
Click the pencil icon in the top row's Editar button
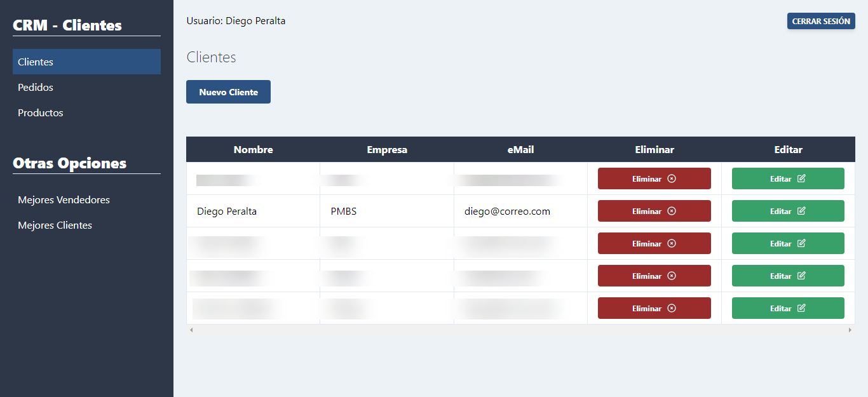point(801,178)
